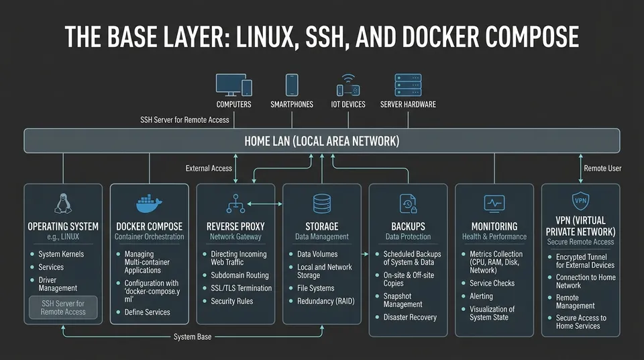Click the Computers monitor icon
The width and height of the screenshot is (644, 360).
pos(233,85)
